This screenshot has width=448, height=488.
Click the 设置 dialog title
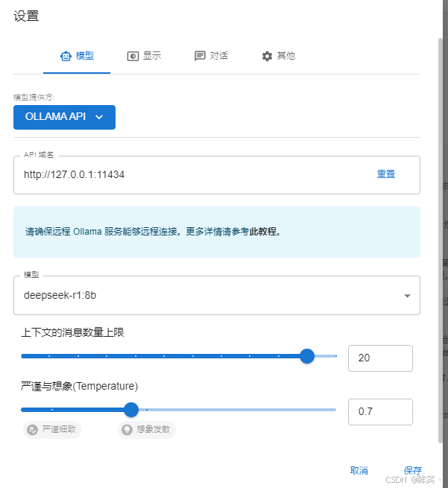[x=27, y=16]
